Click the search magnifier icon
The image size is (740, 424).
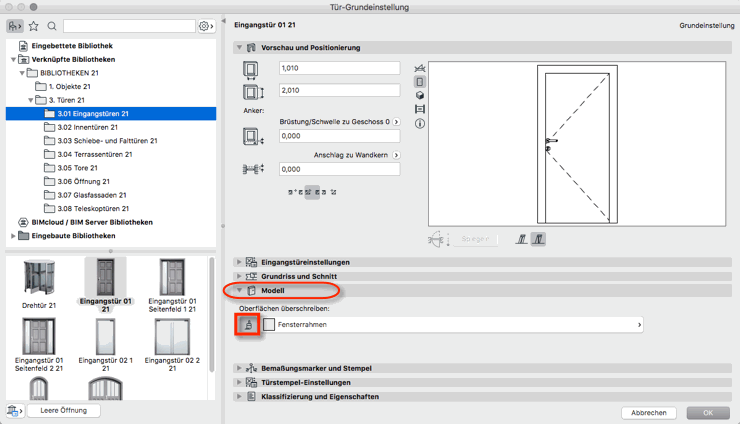52,26
